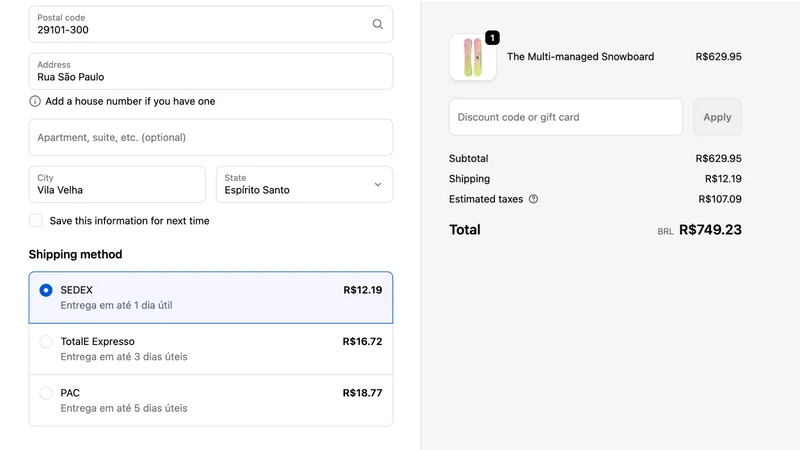Click the Address field Rua São Paulo
The height and width of the screenshot is (450, 800).
pyautogui.click(x=211, y=71)
